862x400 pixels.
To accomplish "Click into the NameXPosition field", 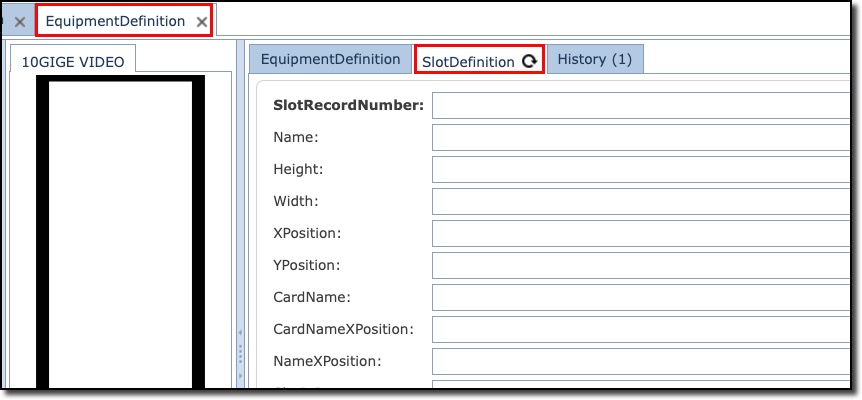I will [640, 361].
